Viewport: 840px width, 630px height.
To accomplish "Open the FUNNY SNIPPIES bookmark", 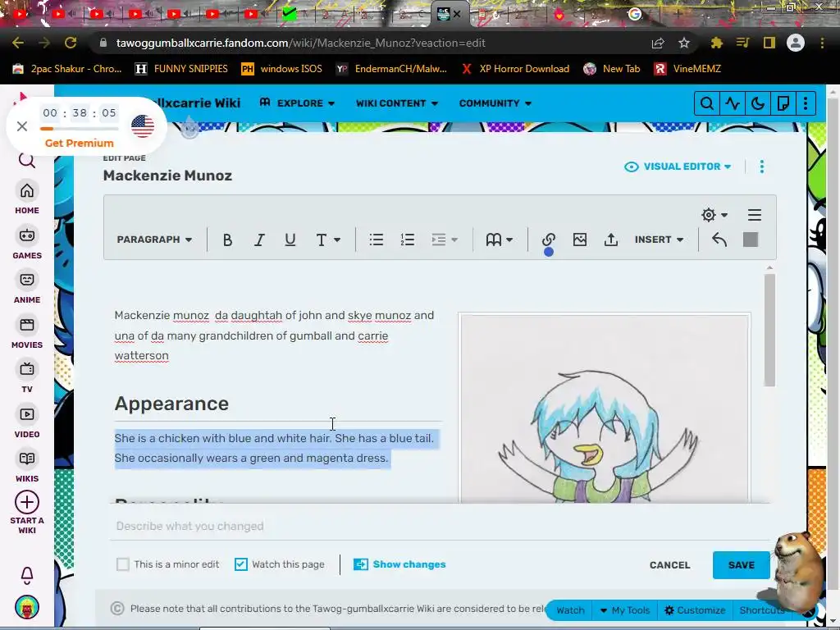I will coord(181,69).
